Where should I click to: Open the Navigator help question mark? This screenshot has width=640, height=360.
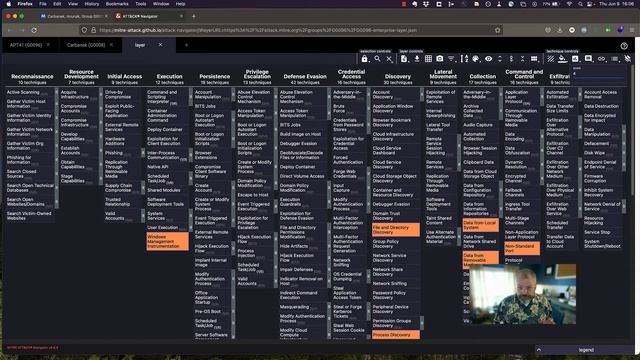(x=624, y=46)
